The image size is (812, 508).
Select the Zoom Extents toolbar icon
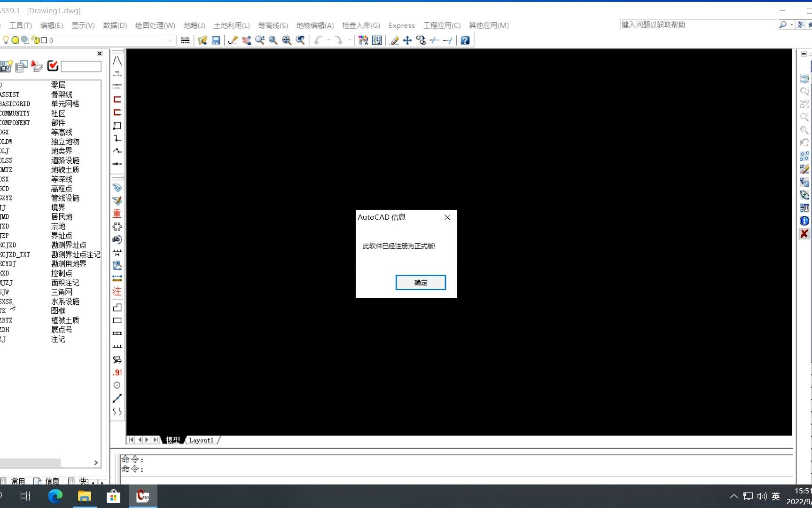(286, 40)
